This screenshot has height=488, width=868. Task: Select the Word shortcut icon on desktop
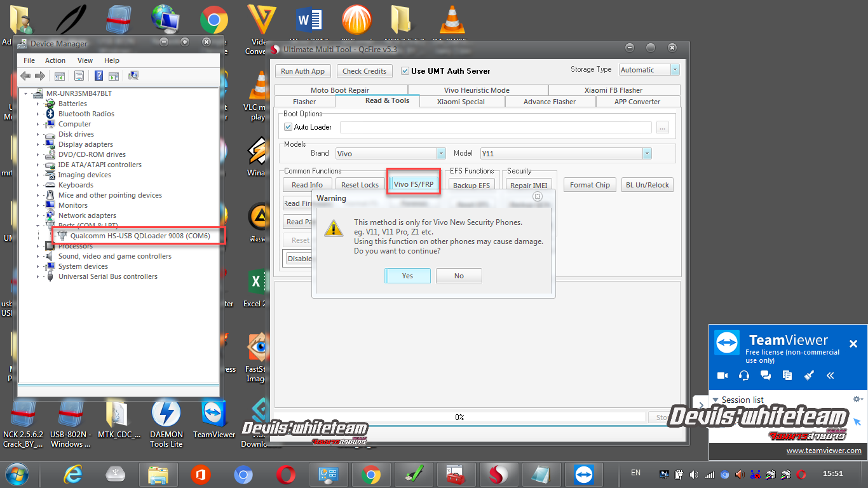(x=309, y=20)
